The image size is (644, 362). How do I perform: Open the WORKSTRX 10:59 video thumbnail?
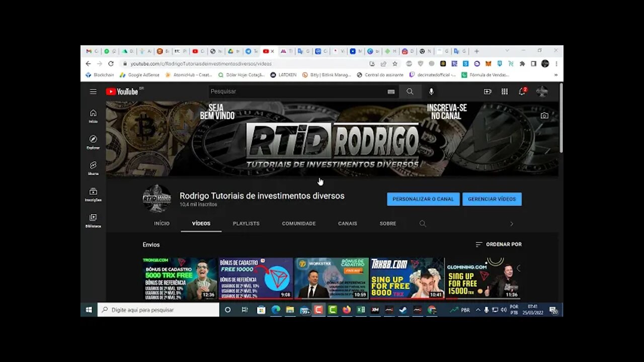(332, 279)
